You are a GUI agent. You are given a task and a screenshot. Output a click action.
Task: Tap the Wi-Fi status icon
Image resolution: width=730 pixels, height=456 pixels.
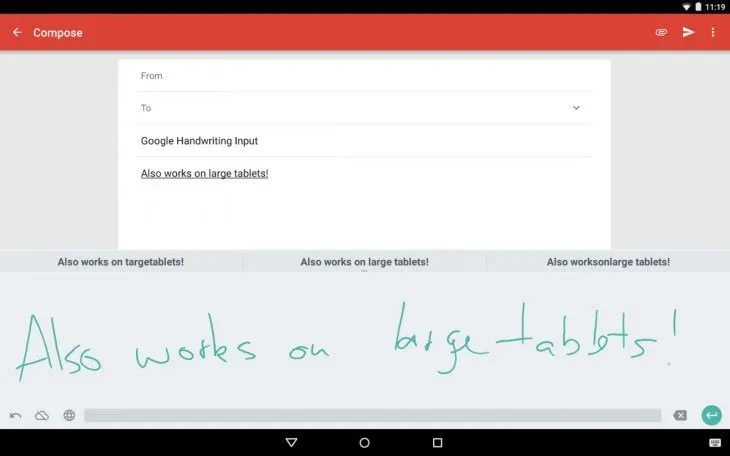click(686, 7)
